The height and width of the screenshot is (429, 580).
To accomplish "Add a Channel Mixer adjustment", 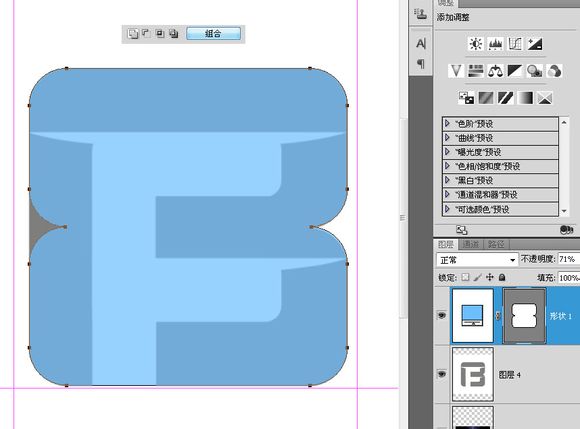I will pyautogui.click(x=554, y=71).
